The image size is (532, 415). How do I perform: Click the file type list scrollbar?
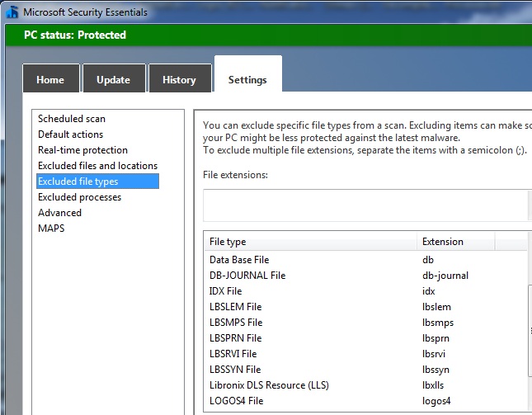(530, 331)
